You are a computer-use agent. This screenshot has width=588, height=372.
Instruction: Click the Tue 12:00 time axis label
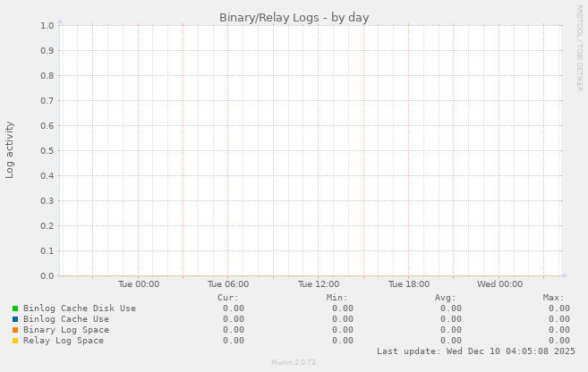click(319, 284)
